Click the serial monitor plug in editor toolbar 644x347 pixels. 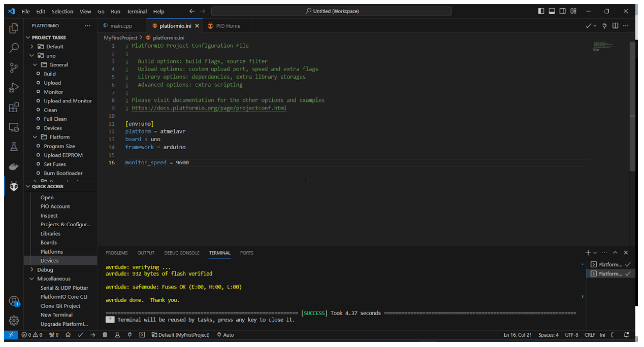coord(605,26)
